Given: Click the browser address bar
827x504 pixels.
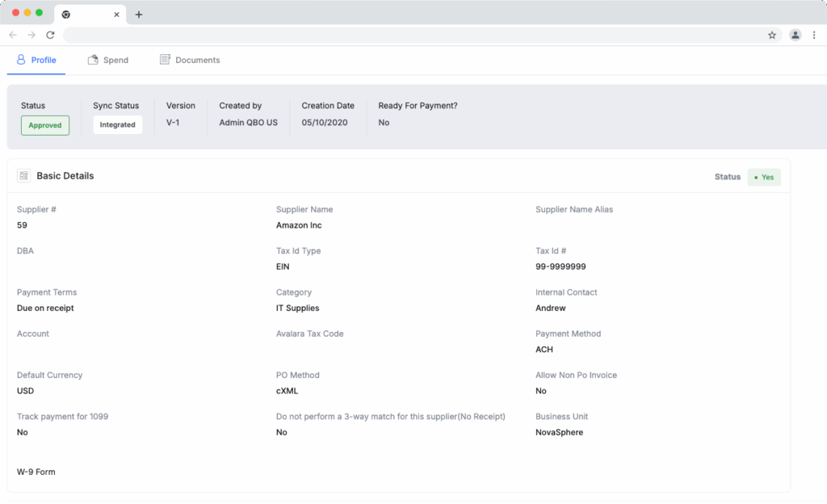Looking at the screenshot, I should (x=404, y=35).
